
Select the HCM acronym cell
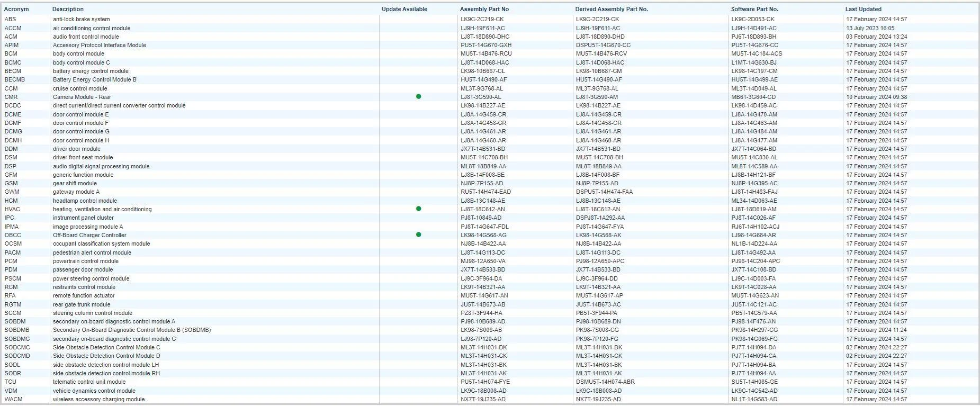click(x=11, y=201)
